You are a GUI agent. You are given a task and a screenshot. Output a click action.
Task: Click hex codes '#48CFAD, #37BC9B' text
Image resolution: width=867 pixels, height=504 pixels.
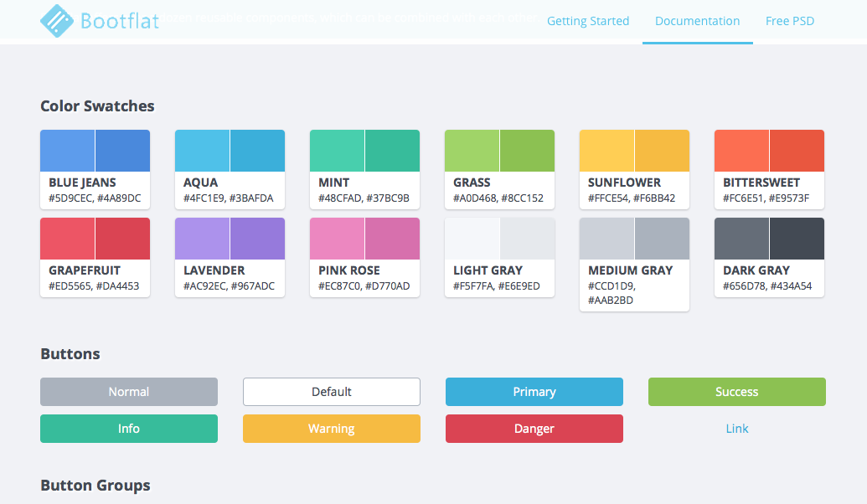point(364,198)
